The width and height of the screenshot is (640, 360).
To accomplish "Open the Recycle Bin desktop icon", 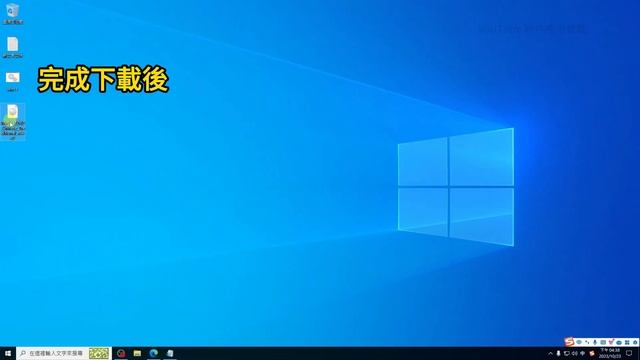I will 13,13.
